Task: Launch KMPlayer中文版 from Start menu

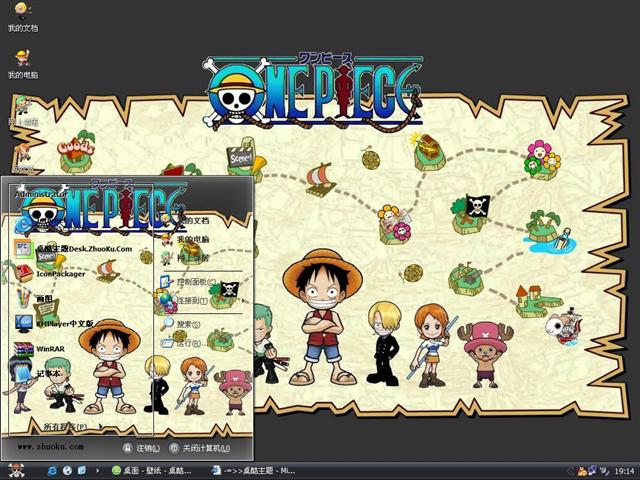Action: (x=54, y=323)
